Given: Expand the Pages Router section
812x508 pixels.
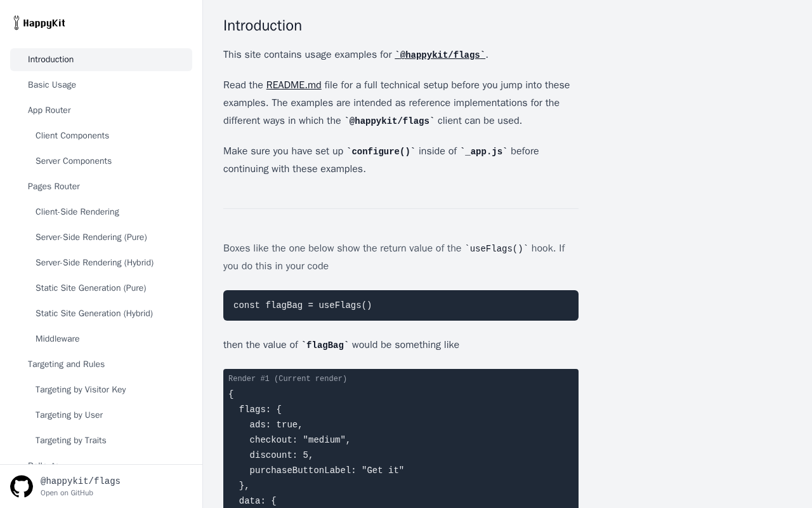Looking at the screenshot, I should coord(54,187).
